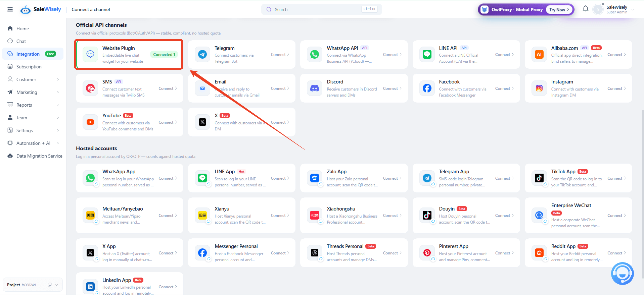Click the YouTube channel icon
Screen dimensions: 644x295
(x=90, y=122)
